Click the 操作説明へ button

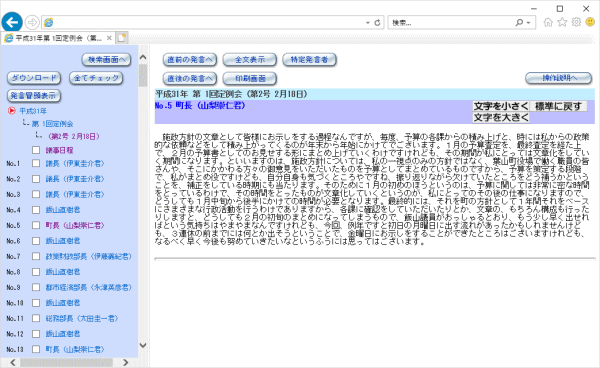(x=559, y=78)
